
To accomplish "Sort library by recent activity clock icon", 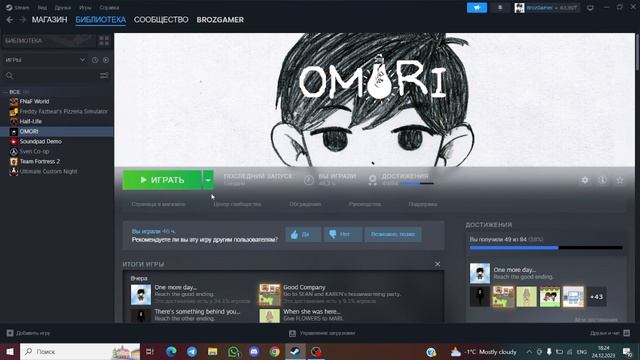I will (95, 60).
